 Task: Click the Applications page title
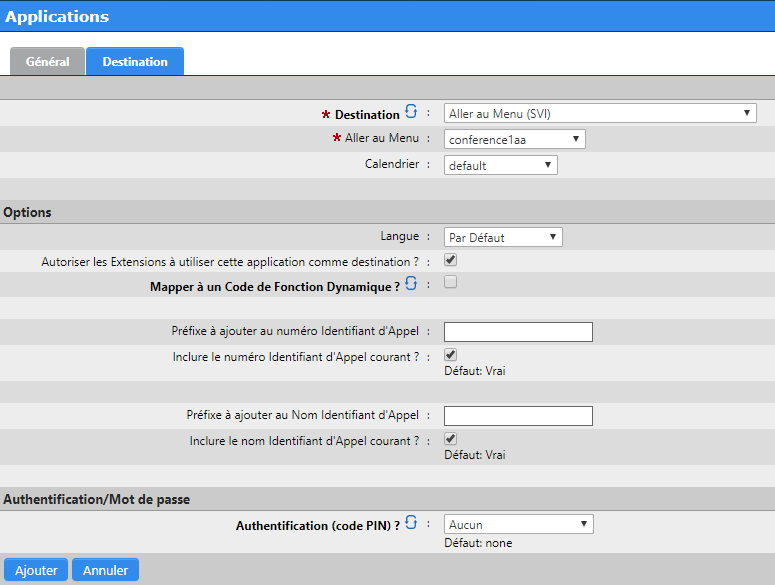[57, 16]
